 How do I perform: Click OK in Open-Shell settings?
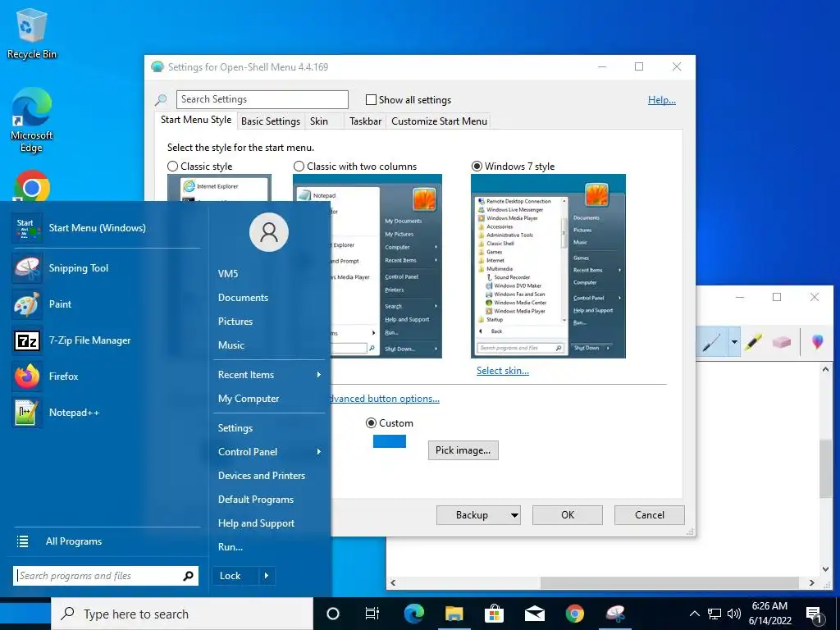[568, 515]
